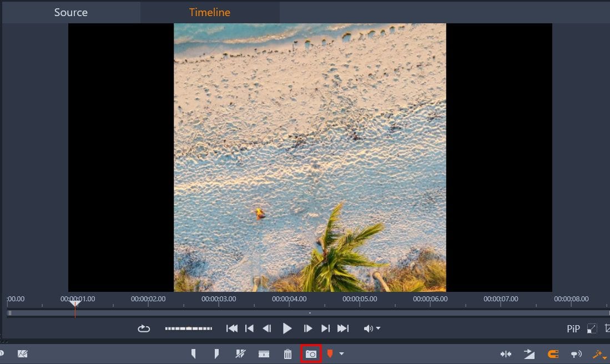610x364 pixels.
Task: Expand the volume control dropdown
Action: pyautogui.click(x=377, y=328)
